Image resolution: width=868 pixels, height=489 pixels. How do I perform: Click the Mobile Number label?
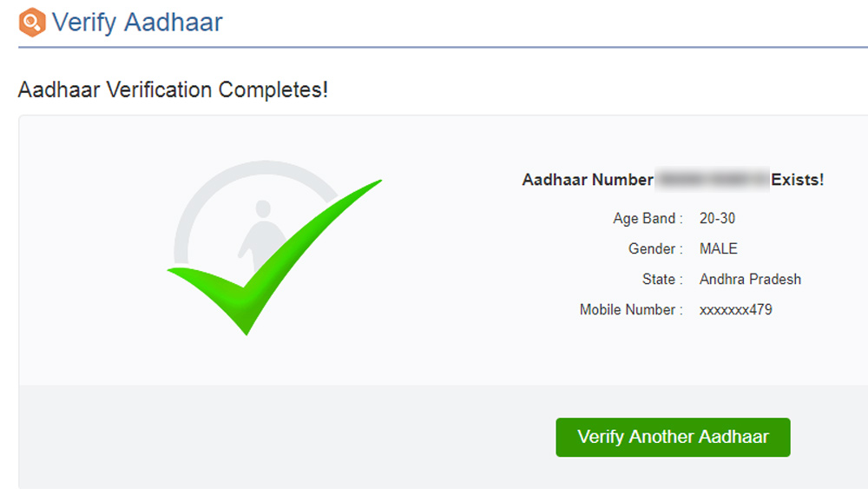pos(631,309)
